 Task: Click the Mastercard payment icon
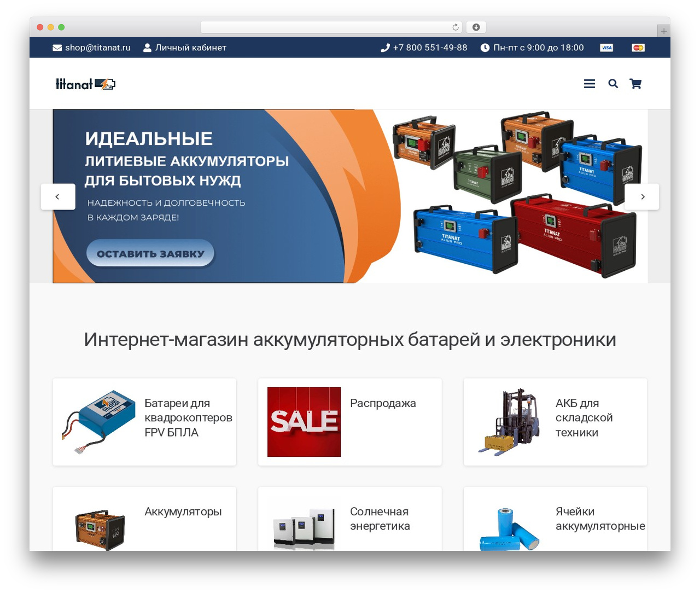point(638,48)
